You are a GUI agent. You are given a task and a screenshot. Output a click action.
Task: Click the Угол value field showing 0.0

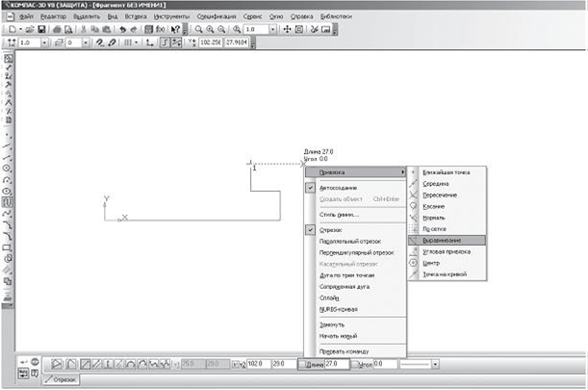pos(385,364)
